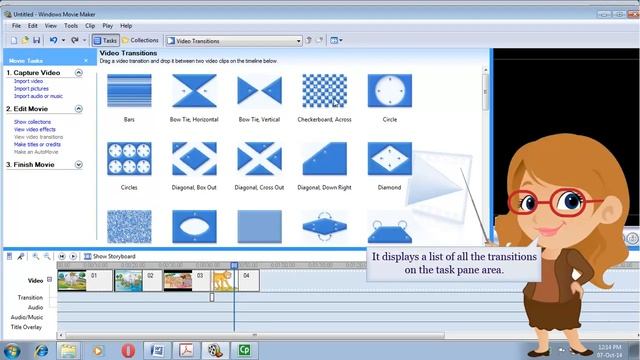Click Make titles or credits link
640x360 pixels.
tap(37, 144)
